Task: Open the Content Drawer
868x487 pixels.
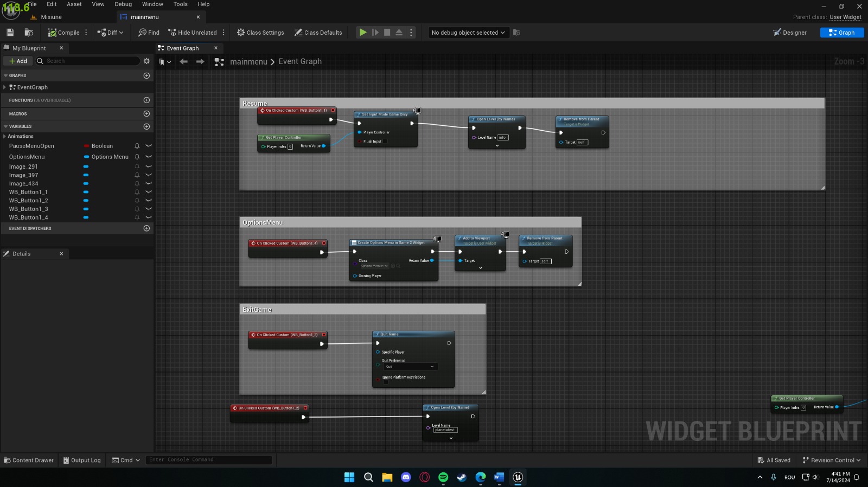Action: point(29,460)
